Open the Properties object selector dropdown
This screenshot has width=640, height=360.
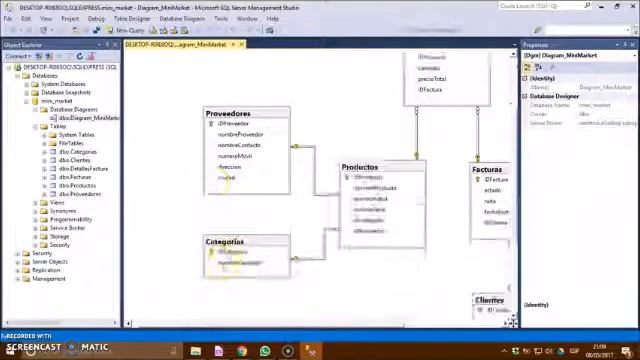635,56
